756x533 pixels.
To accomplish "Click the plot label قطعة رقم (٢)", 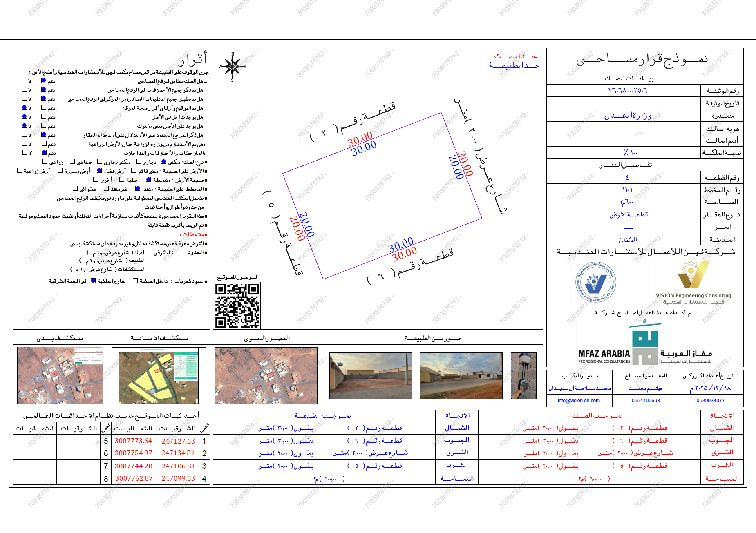I will click(352, 122).
